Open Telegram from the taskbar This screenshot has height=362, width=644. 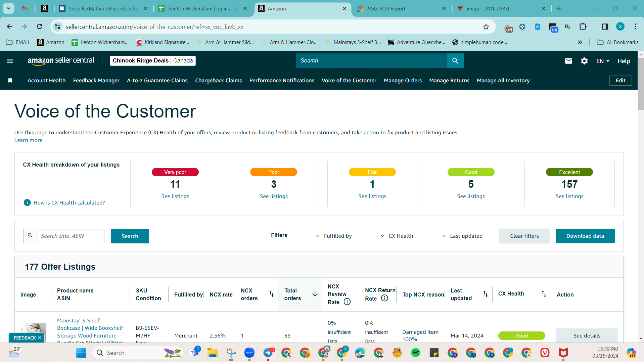point(268,353)
